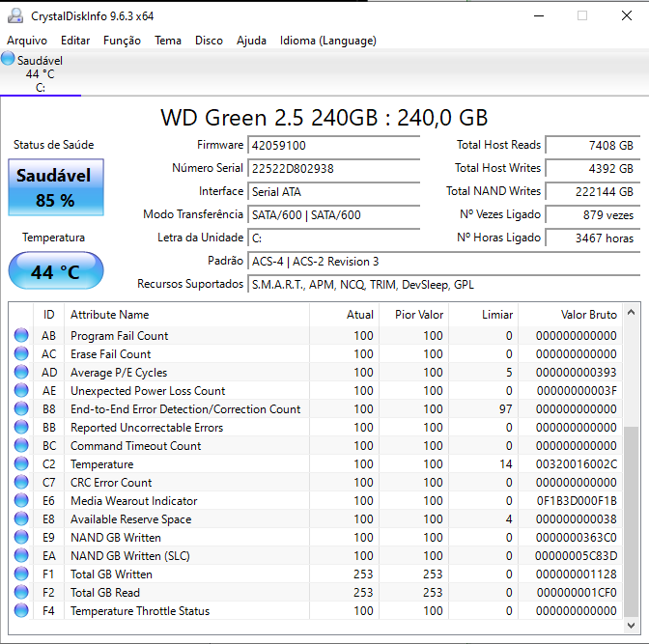Select the C: disk tab with Saudável status

click(x=41, y=72)
